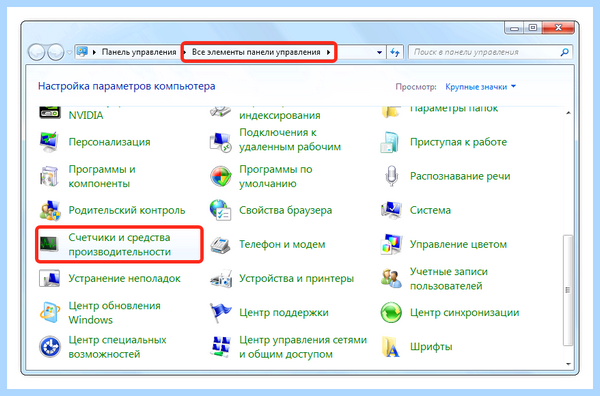This screenshot has height=396, width=600.
Task: Click the Устранение неполадок text
Action: tap(124, 278)
